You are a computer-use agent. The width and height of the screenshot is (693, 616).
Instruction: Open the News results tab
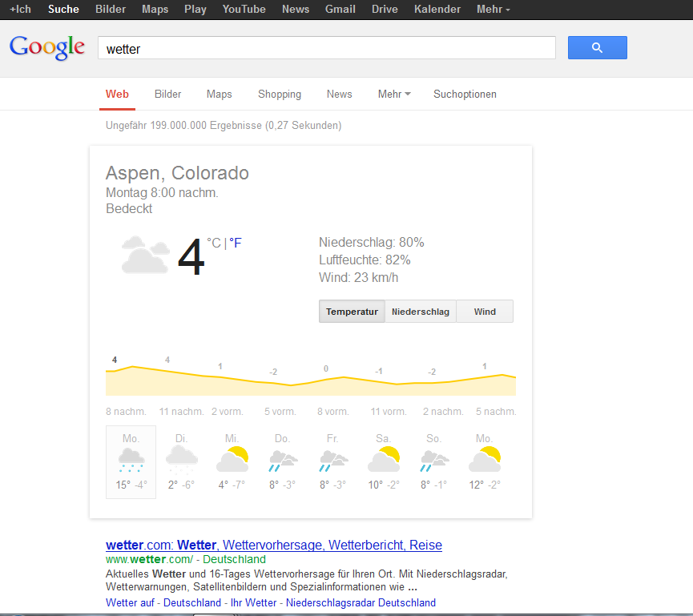pyautogui.click(x=340, y=95)
